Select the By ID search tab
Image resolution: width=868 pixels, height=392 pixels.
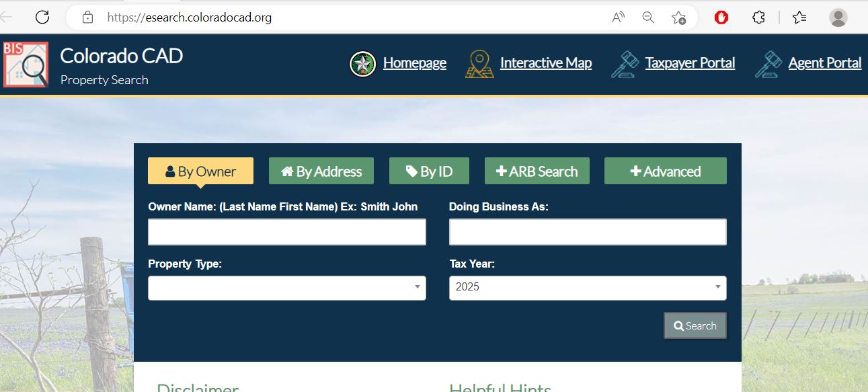click(x=429, y=171)
